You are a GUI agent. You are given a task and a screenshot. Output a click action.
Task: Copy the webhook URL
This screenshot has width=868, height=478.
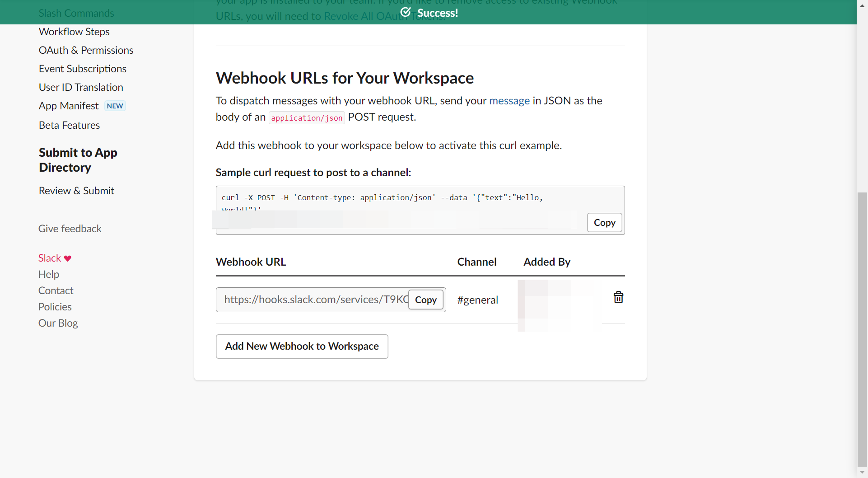tap(425, 300)
